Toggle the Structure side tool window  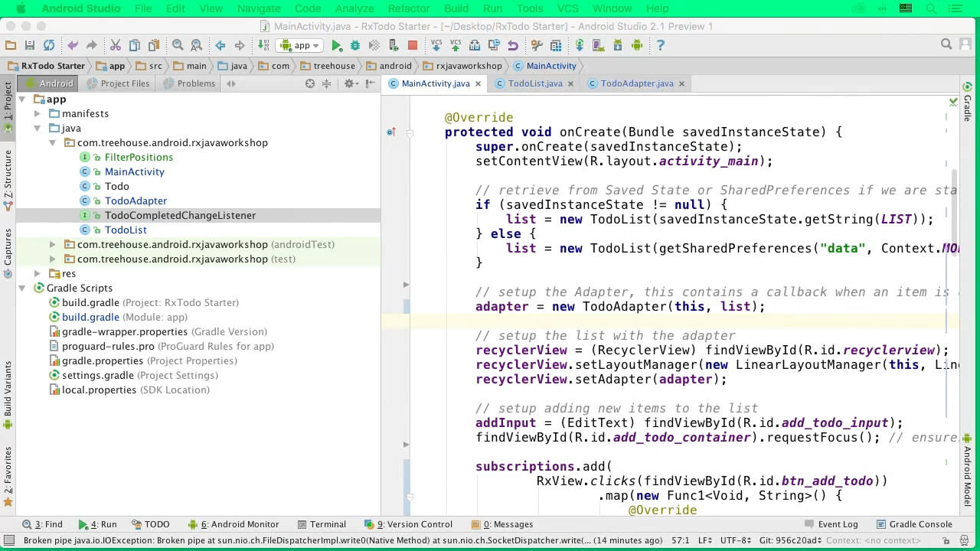coord(8,179)
